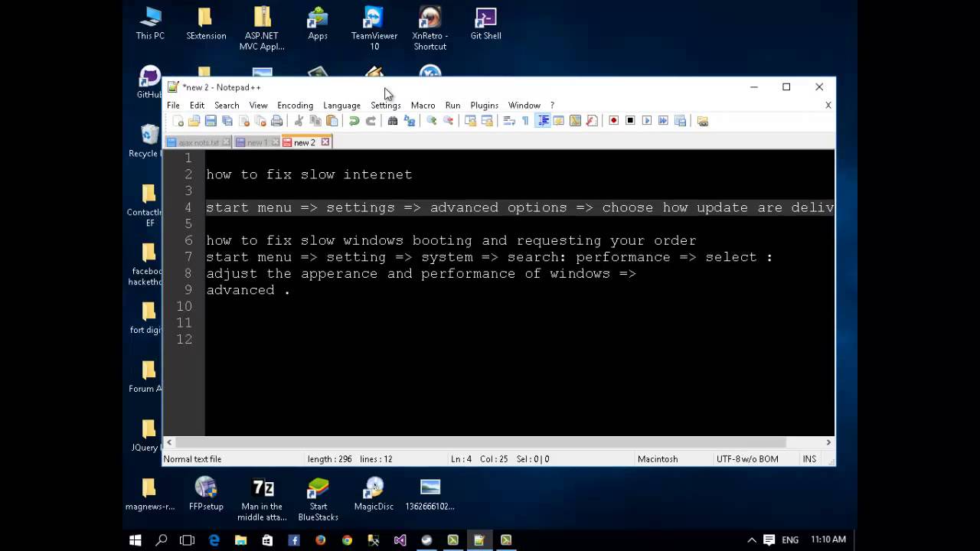980x551 pixels.
Task: Open the ? help menu
Action: coord(552,106)
